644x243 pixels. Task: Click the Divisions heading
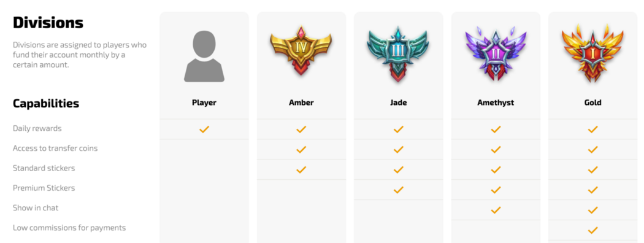coord(48,22)
